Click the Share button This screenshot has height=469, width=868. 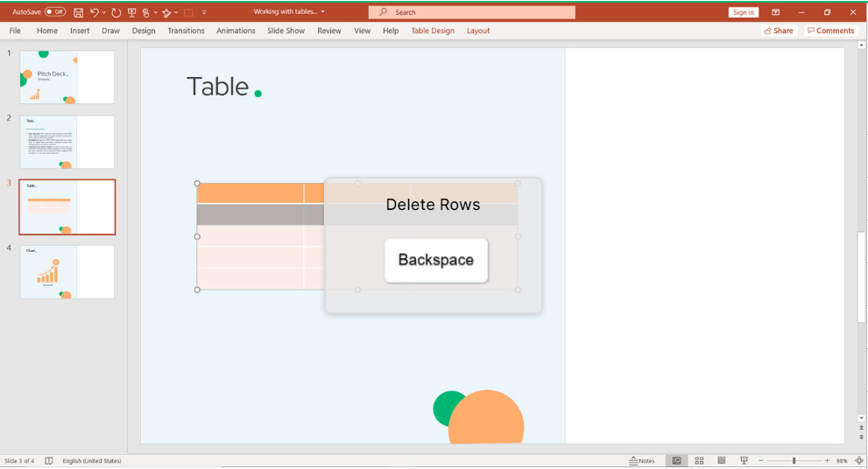click(x=779, y=31)
